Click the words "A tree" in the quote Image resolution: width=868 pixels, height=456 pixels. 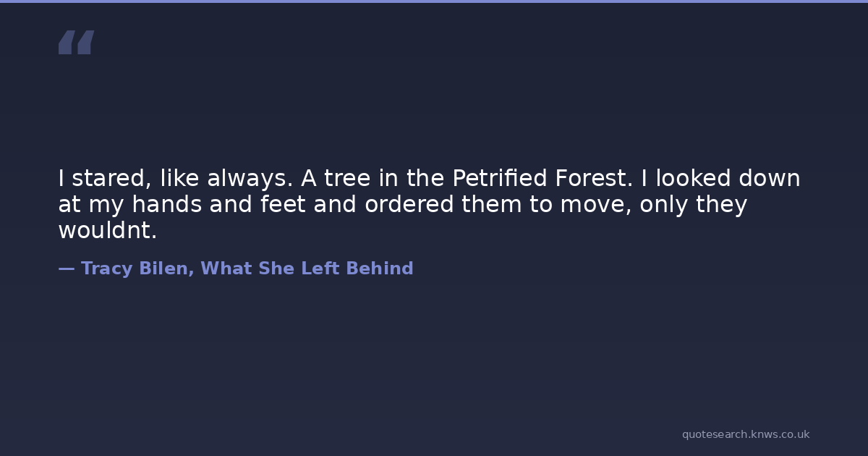click(x=331, y=178)
